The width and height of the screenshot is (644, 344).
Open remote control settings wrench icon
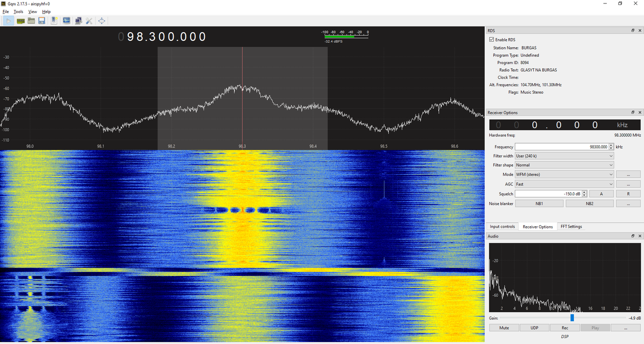pyautogui.click(x=89, y=21)
